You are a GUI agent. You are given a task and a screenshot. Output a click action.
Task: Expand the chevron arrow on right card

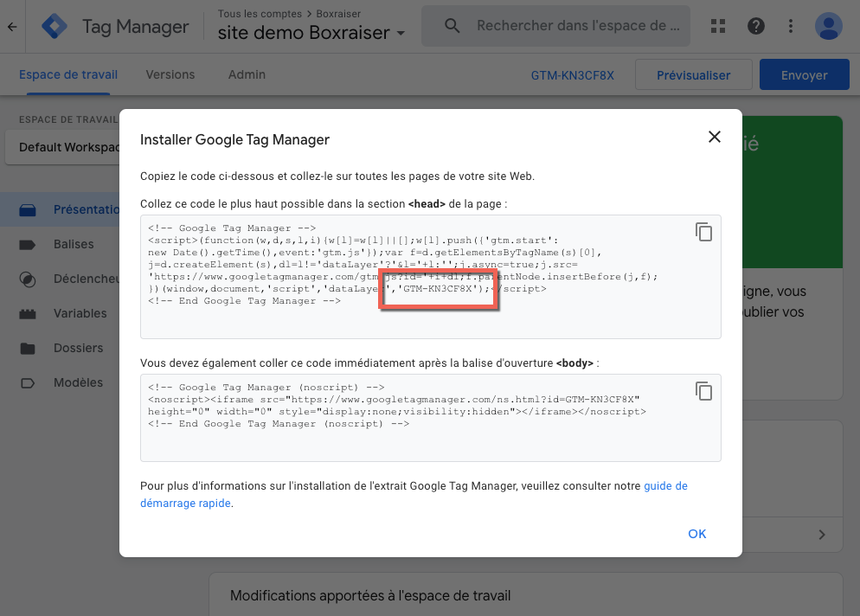click(821, 534)
